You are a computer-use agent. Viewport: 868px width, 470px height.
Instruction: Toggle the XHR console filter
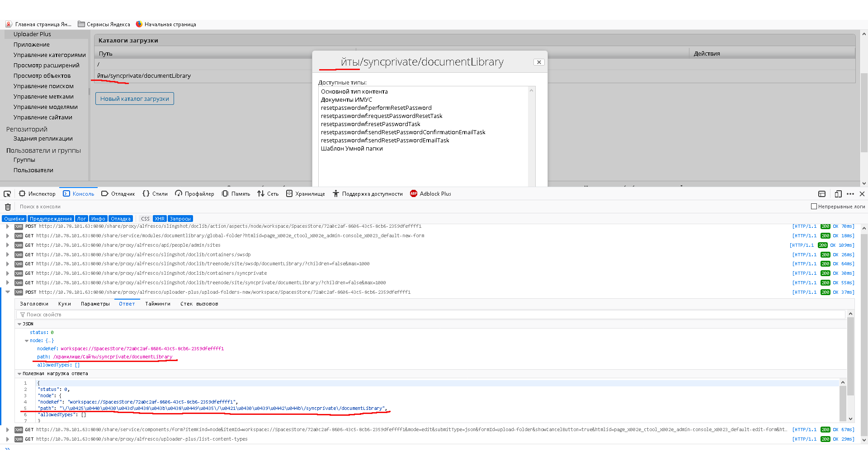[160, 219]
